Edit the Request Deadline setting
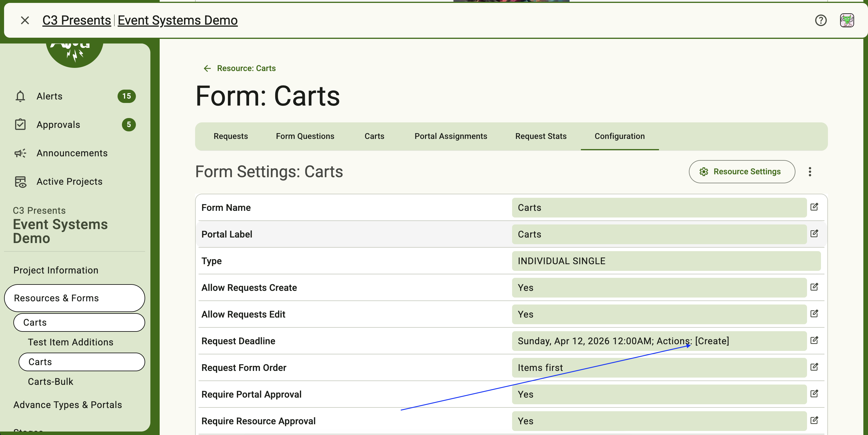The image size is (868, 435). click(x=814, y=340)
